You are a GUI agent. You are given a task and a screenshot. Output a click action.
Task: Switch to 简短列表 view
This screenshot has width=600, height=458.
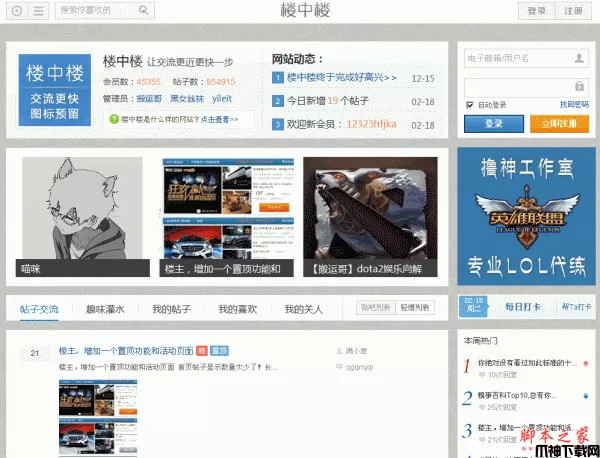click(x=377, y=308)
